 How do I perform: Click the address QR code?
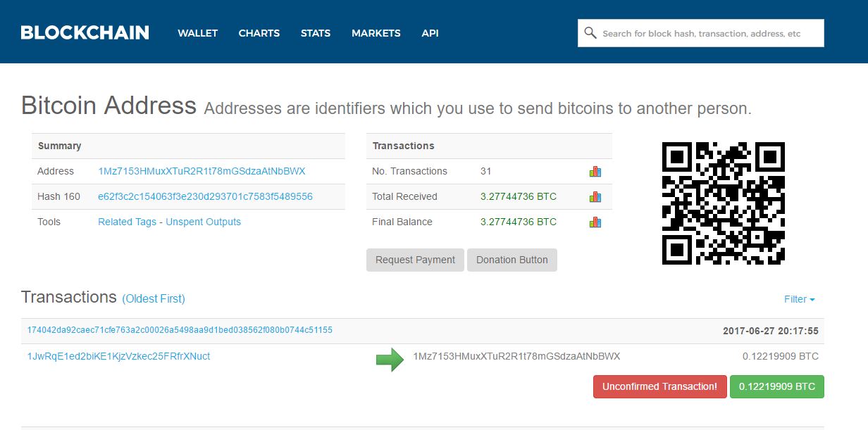[x=724, y=203]
